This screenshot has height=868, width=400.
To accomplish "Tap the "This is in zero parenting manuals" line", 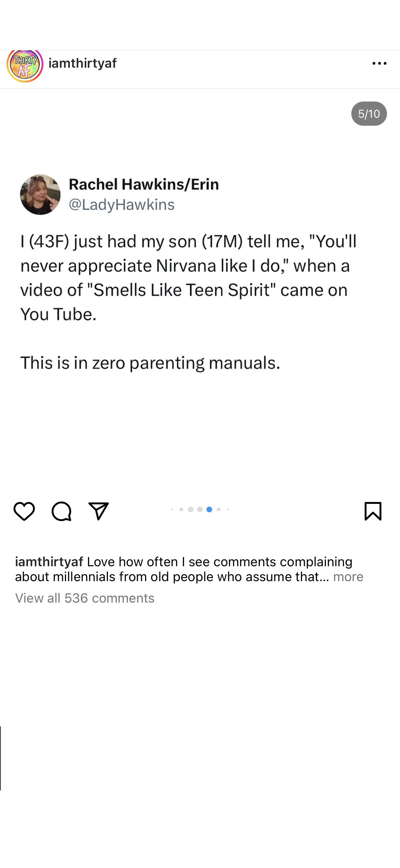I will 150,363.
